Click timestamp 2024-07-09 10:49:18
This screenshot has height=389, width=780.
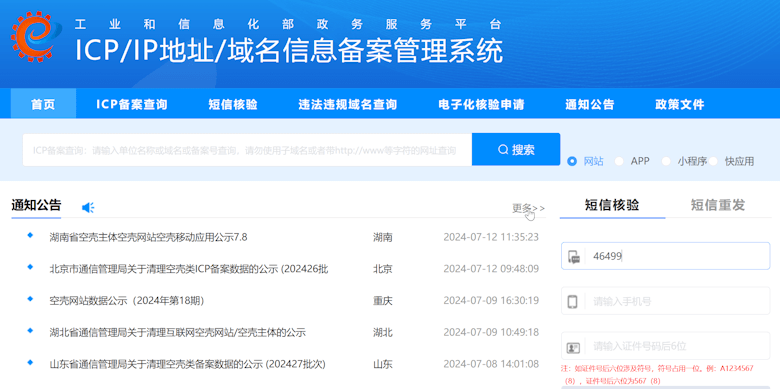(x=491, y=332)
